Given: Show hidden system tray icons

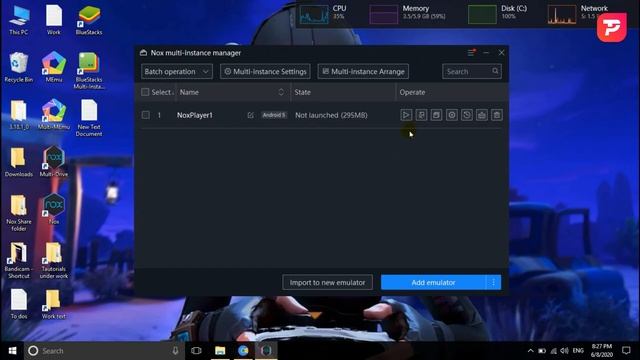Looking at the screenshot, I should click(x=530, y=351).
